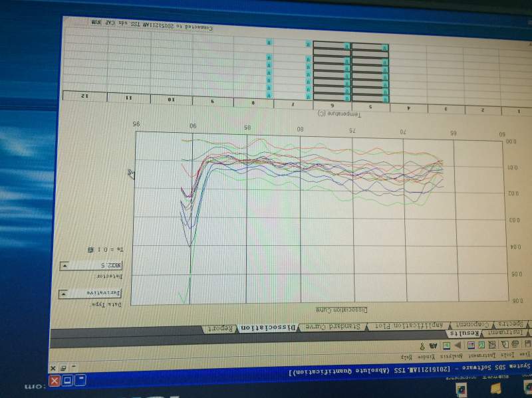Screen dimensions: 532x398
Task: Click the toolbar icon before the green grid icon
Action: click(492, 345)
